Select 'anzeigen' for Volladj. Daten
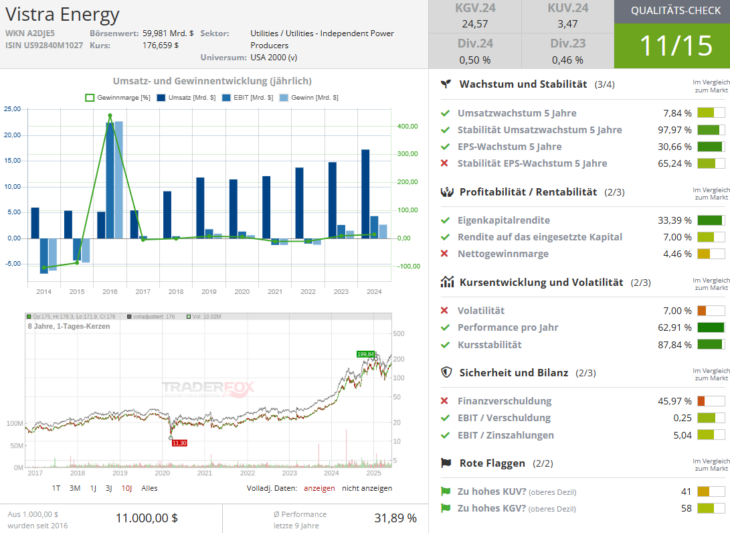Screen dimensions: 730x533 [x=319, y=488]
